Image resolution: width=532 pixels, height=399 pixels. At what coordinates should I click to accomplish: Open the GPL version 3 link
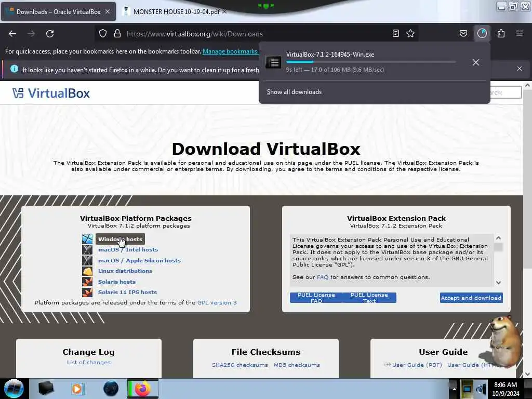217,303
